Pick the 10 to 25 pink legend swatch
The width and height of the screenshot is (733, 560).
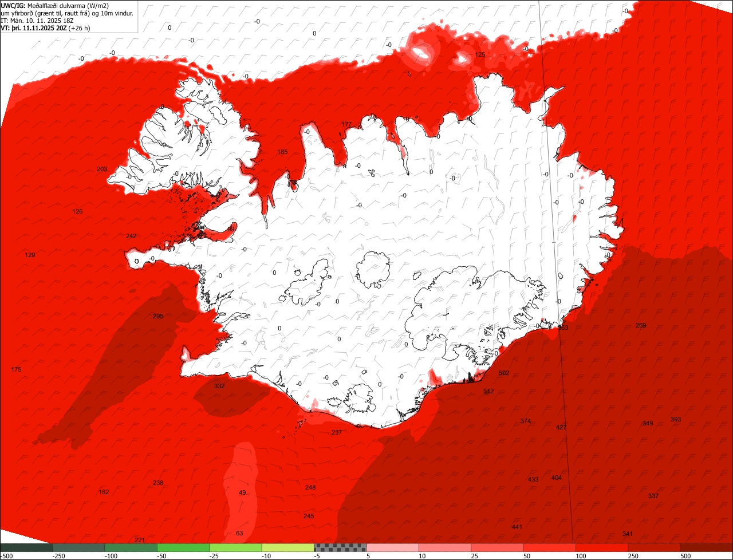[x=445, y=547]
